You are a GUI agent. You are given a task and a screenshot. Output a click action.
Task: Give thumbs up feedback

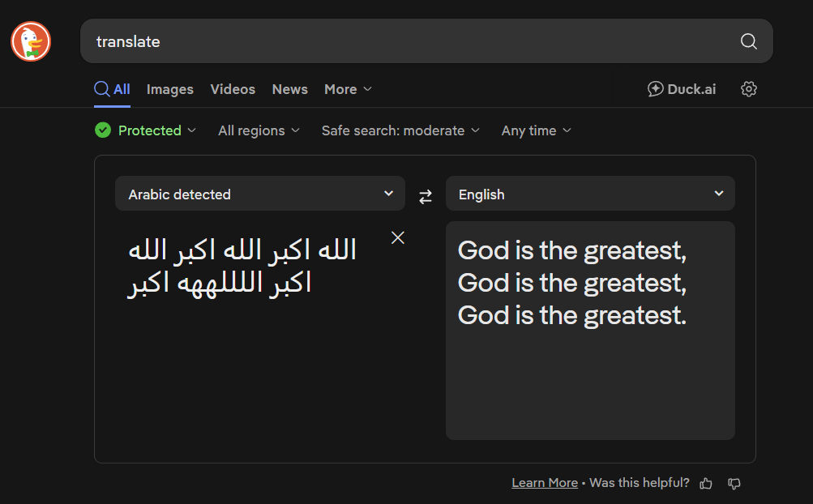[x=706, y=484]
